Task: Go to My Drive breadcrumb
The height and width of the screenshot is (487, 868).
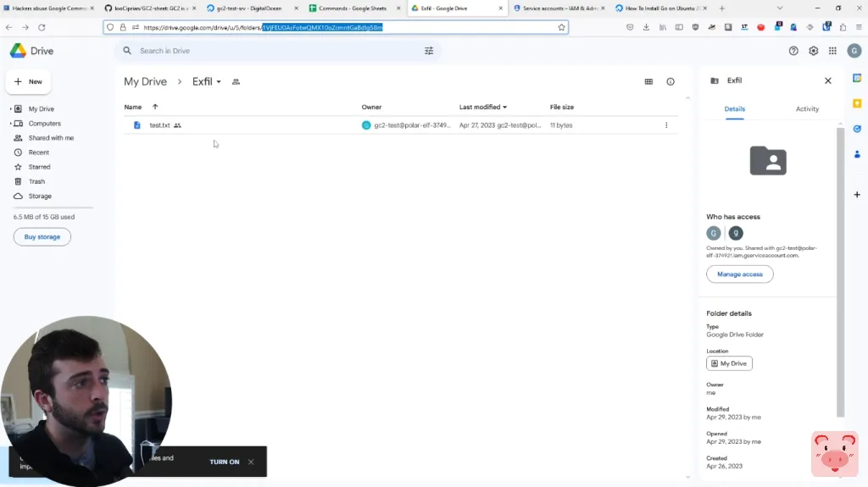Action: tap(145, 82)
